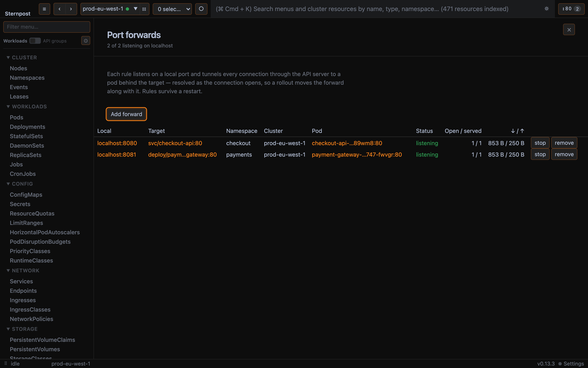Click the Sternpost app title
Image resolution: width=588 pixels, height=368 pixels.
point(18,14)
